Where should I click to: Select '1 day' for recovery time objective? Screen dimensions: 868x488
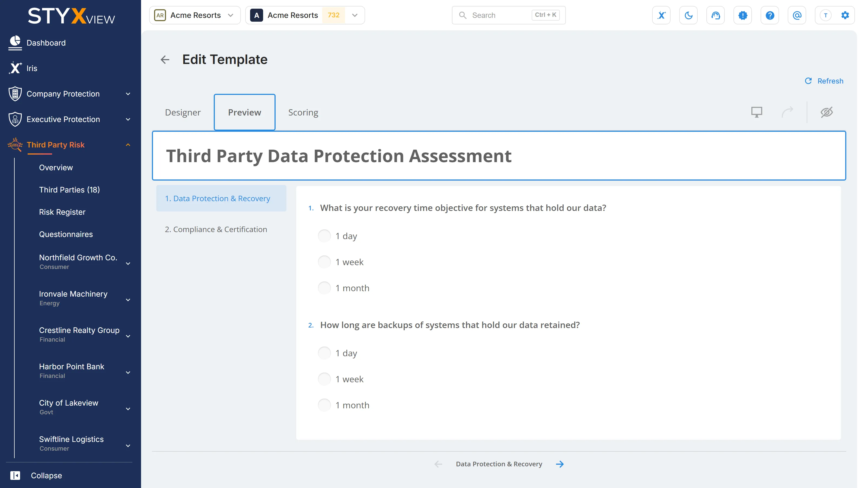point(324,236)
